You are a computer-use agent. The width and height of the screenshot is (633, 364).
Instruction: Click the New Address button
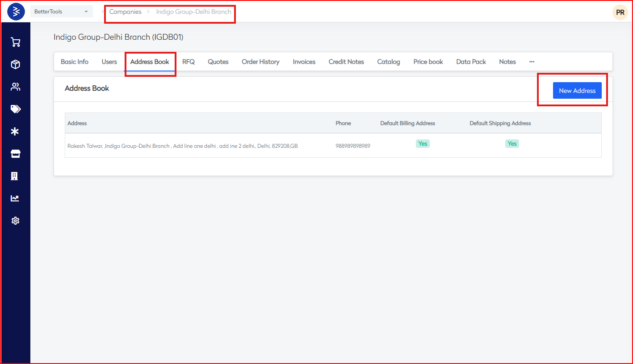[x=577, y=90]
